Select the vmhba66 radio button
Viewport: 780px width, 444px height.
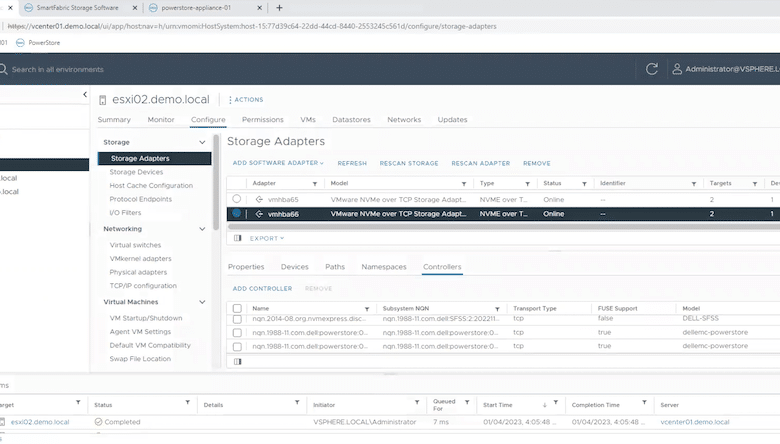click(237, 213)
